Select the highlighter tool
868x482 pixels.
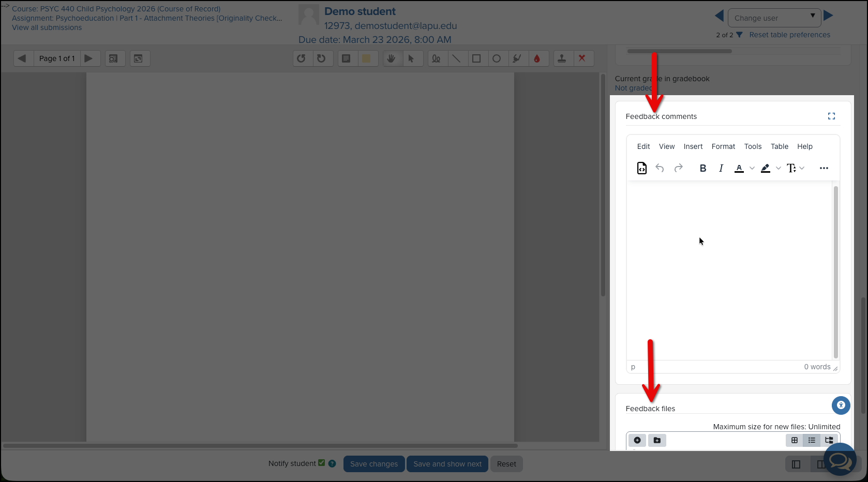(517, 58)
